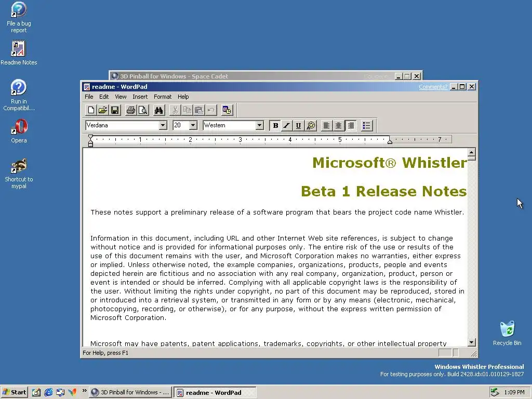Open the Help menu in WordPad
The image size is (532, 399).
[x=183, y=97]
